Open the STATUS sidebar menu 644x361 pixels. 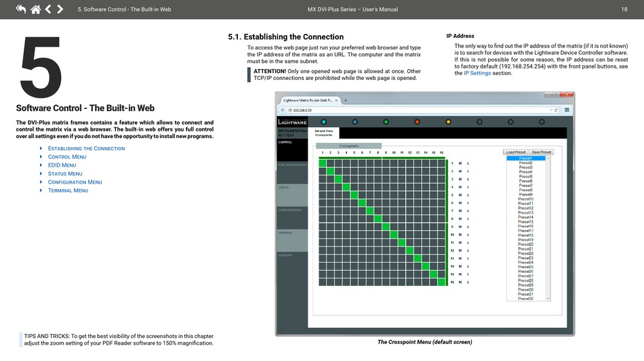point(292,195)
